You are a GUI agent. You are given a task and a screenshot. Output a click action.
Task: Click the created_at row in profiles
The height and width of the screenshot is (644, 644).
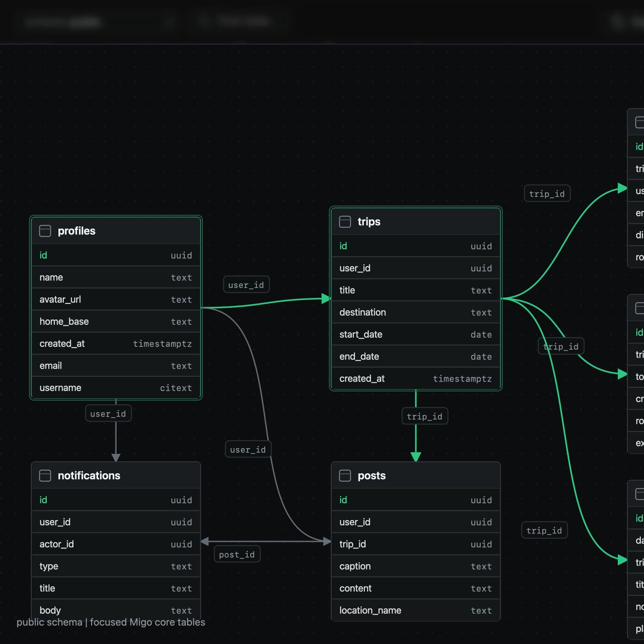[x=116, y=344]
